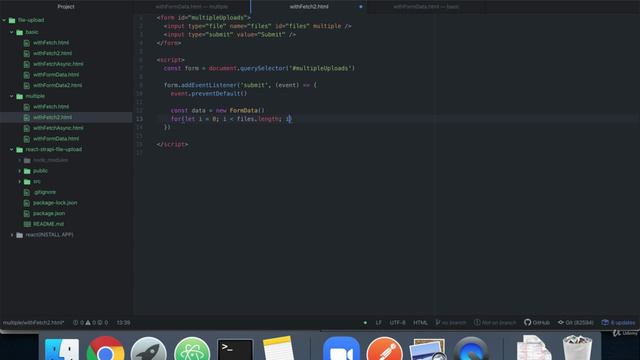Screen dimensions: 640x360
Task: Open Finder from the Dock
Action: tap(62, 349)
